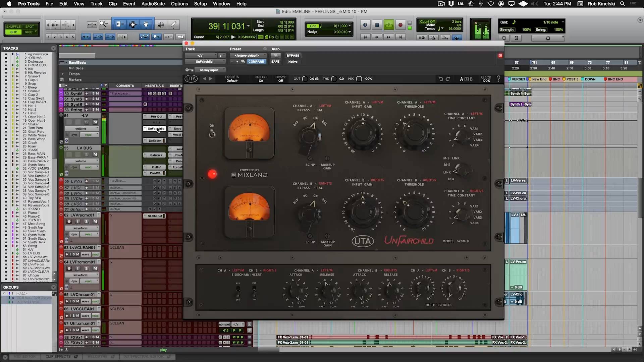Open the no key input dropdown
This screenshot has height=362, width=644.
(210, 70)
